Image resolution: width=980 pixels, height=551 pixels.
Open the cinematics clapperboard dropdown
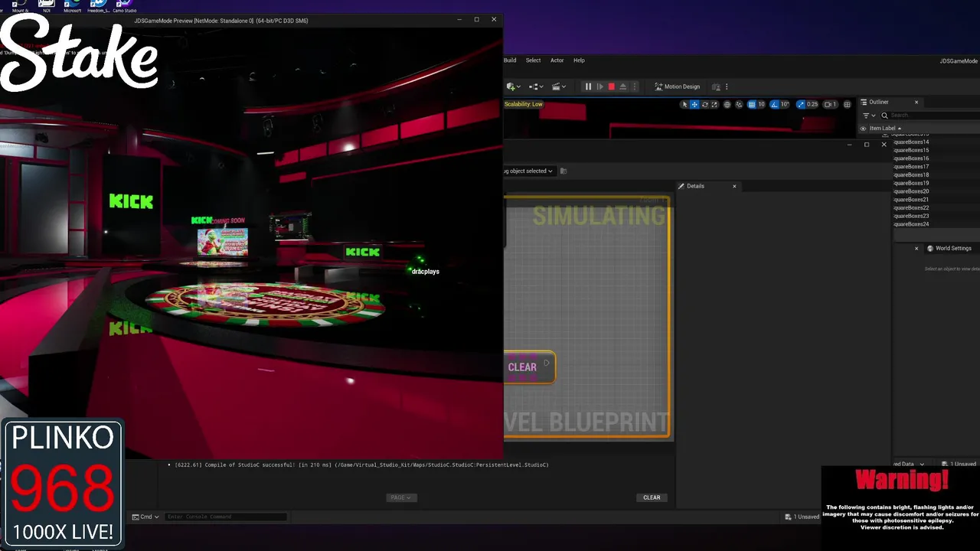click(x=560, y=86)
